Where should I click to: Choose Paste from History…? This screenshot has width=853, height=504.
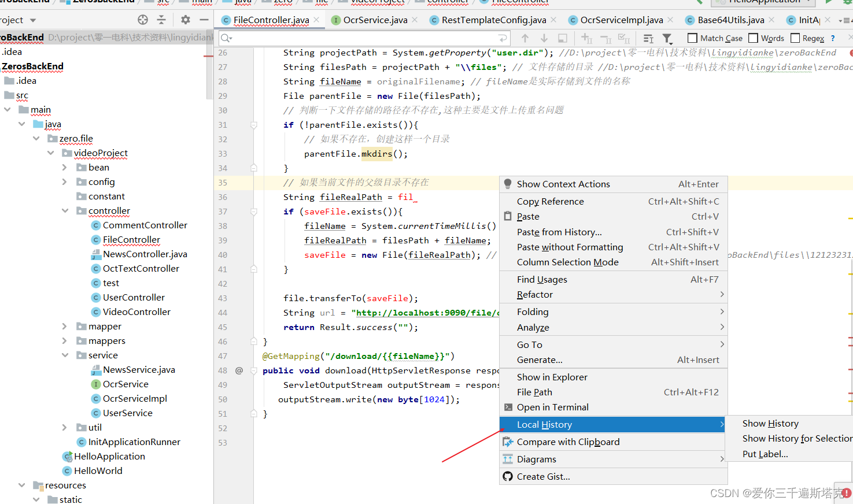point(614,232)
